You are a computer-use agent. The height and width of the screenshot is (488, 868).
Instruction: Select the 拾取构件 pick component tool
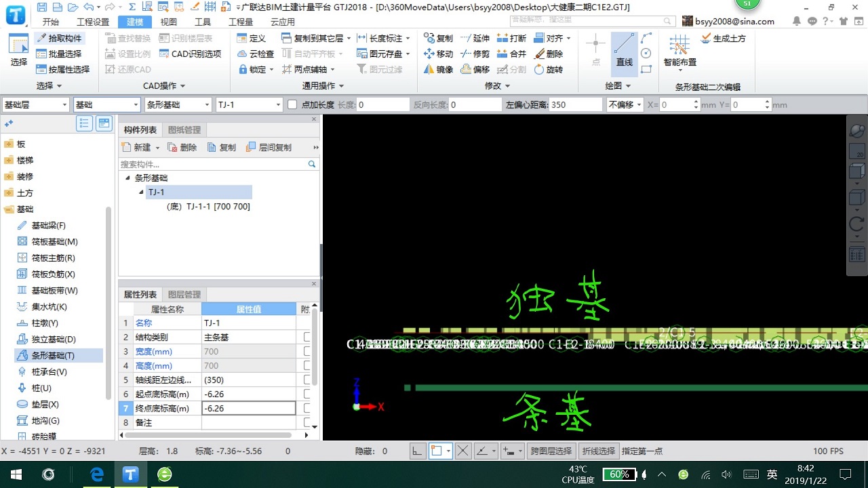60,38
